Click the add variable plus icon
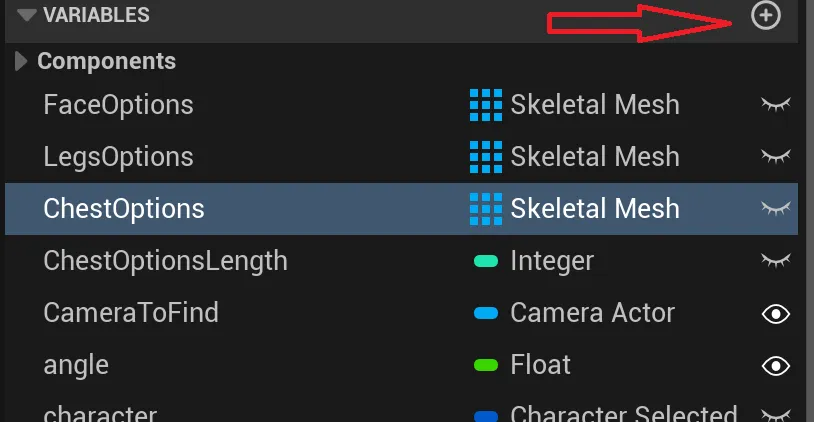 (x=766, y=15)
